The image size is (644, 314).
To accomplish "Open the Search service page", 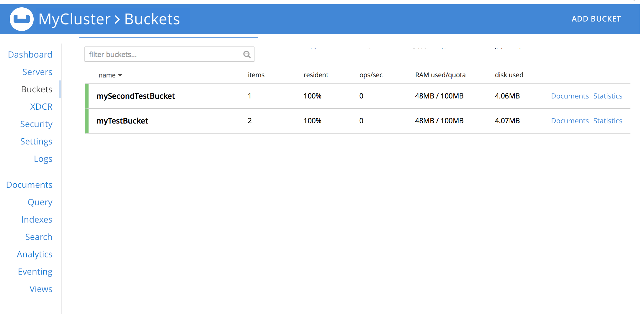I will 39,237.
